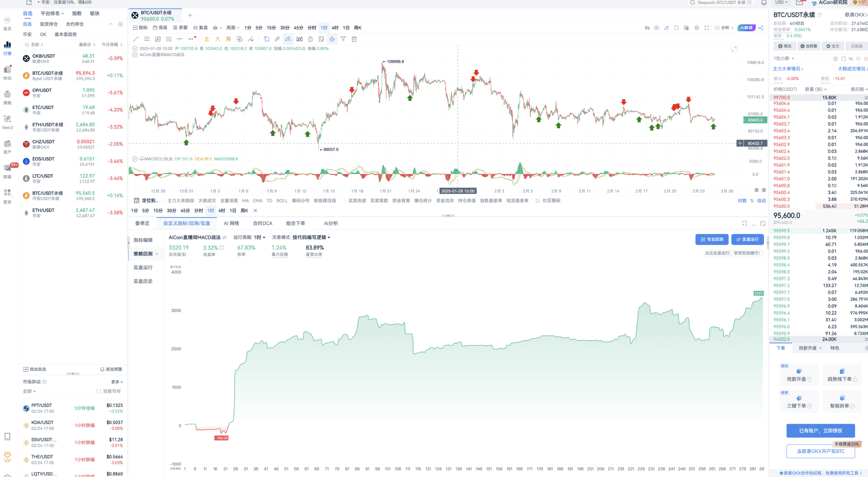Screen dimensions: 868x477
Task: Toggle AiCoin直播间MACD战法 indicator visibility
Action: click(135, 55)
